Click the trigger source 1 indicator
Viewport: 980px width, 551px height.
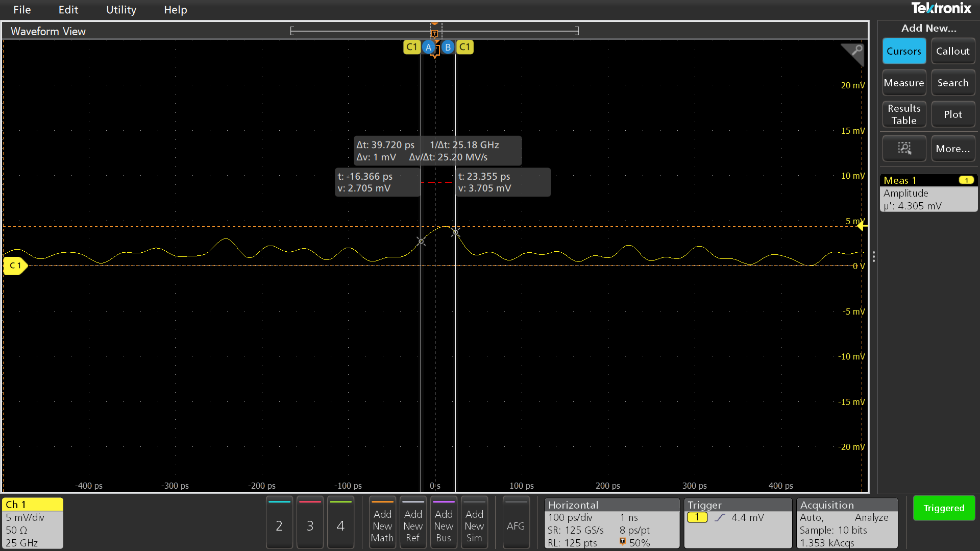pos(697,517)
